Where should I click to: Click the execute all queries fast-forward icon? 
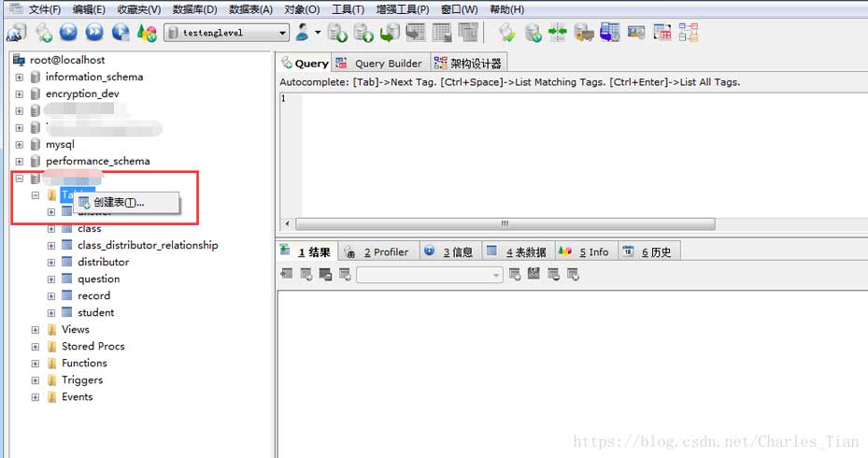(94, 32)
